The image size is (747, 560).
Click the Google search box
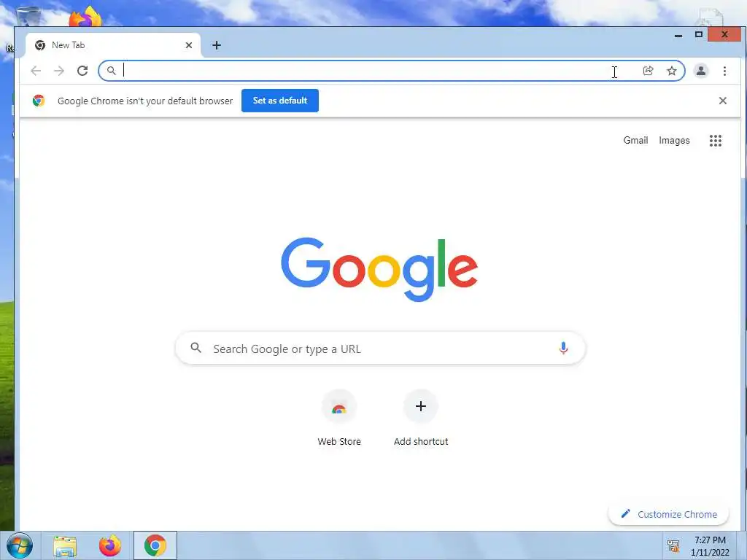(x=380, y=349)
